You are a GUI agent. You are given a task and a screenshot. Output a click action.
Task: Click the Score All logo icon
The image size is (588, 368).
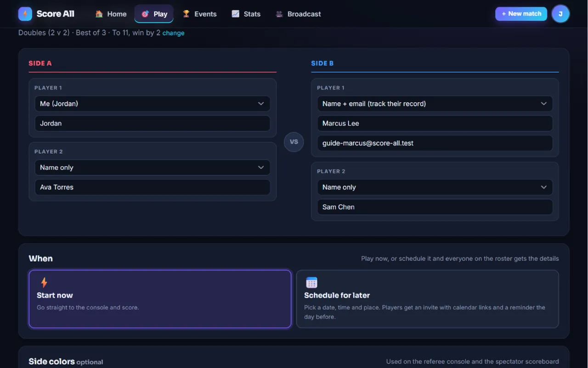click(x=25, y=14)
